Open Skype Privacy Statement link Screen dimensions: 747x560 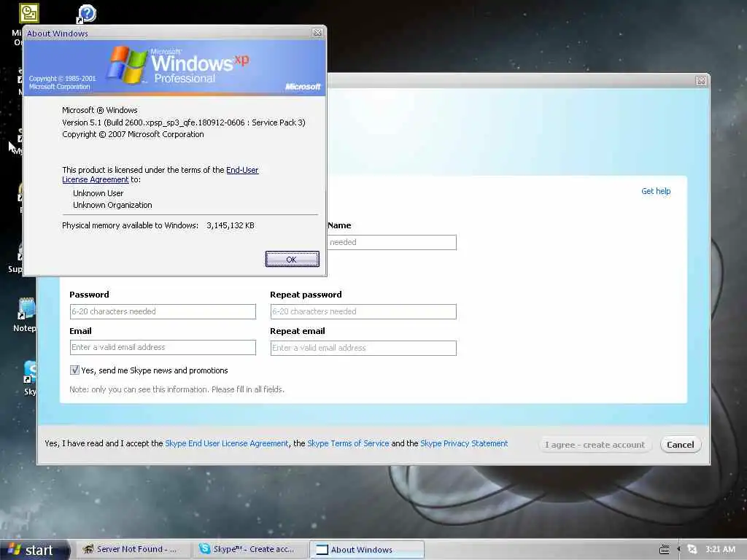pyautogui.click(x=464, y=443)
